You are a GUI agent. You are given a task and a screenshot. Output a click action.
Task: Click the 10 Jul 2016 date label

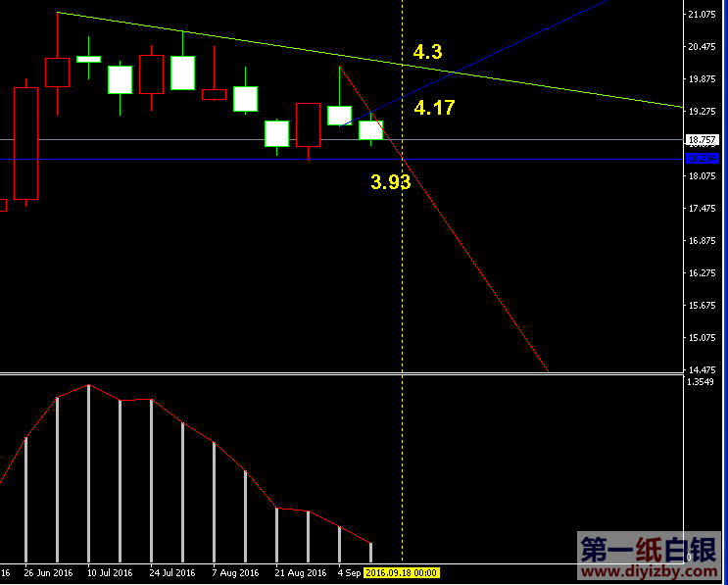(111, 572)
